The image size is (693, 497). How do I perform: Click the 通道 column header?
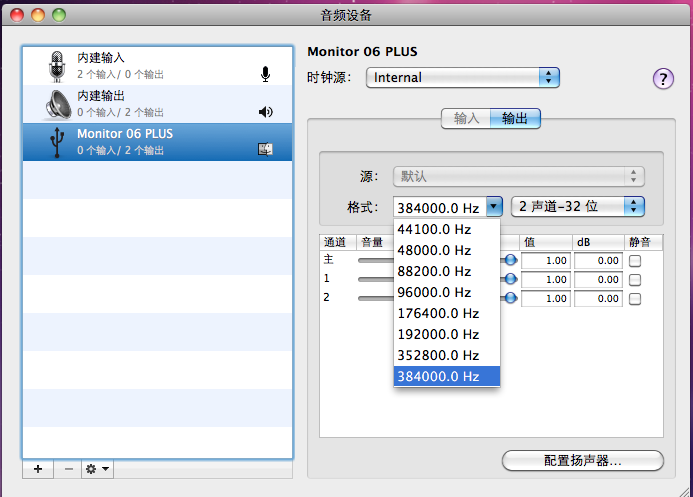(x=338, y=242)
